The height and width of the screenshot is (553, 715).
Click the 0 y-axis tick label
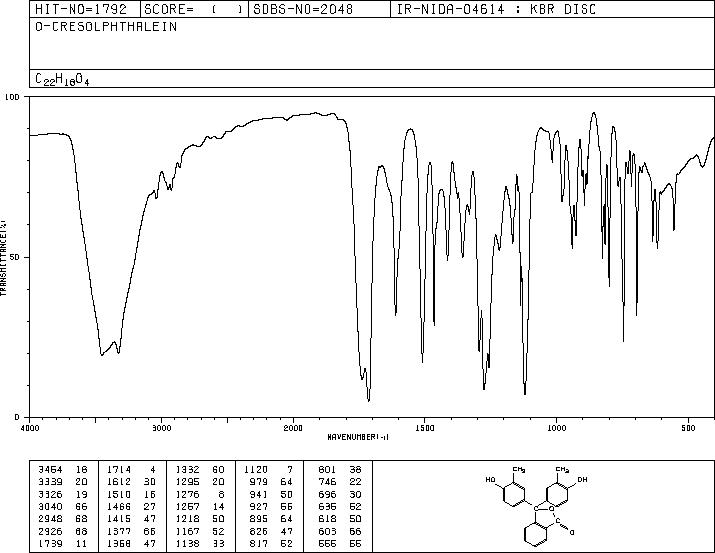click(17, 417)
